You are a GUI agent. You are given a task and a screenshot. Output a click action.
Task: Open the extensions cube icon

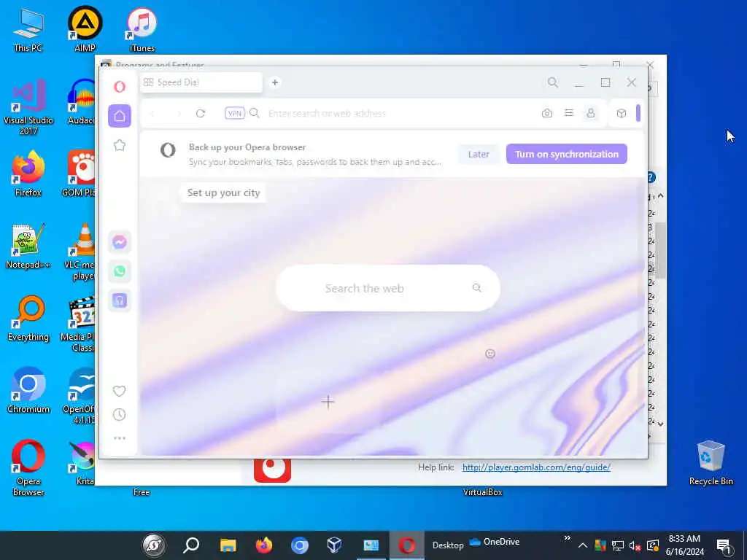coord(622,113)
